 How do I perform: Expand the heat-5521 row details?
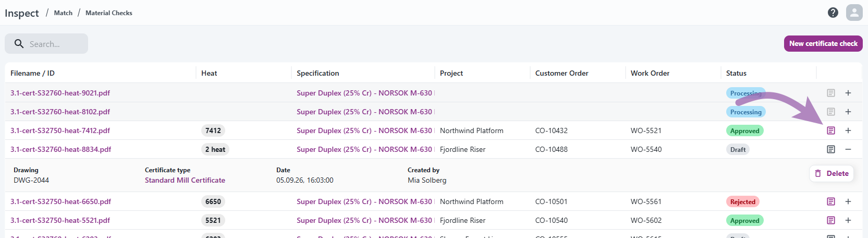[848, 220]
